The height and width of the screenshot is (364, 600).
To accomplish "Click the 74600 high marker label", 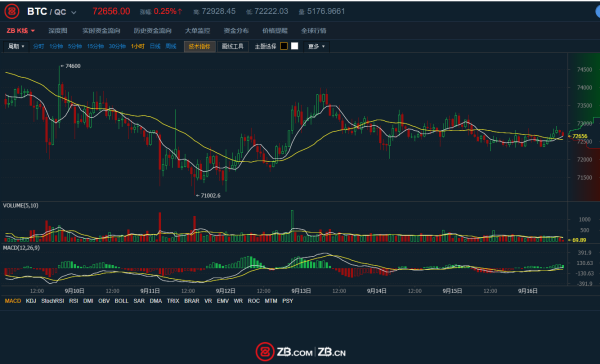I will (x=73, y=66).
